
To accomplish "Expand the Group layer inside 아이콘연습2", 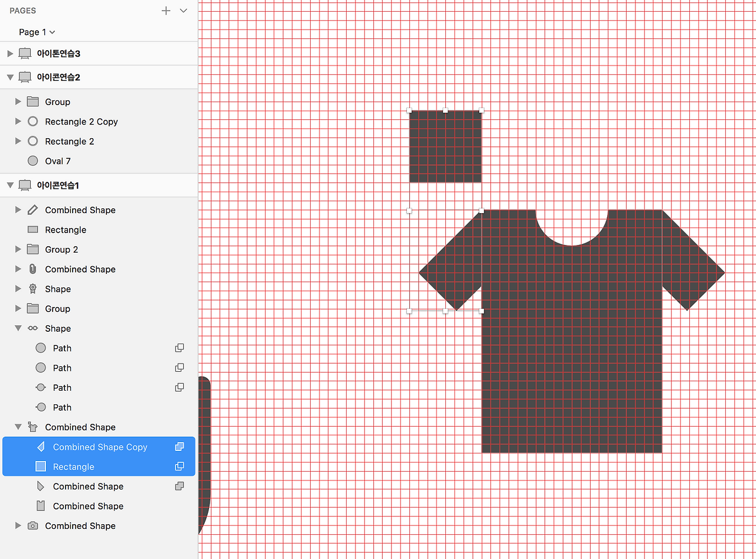I will (x=18, y=102).
